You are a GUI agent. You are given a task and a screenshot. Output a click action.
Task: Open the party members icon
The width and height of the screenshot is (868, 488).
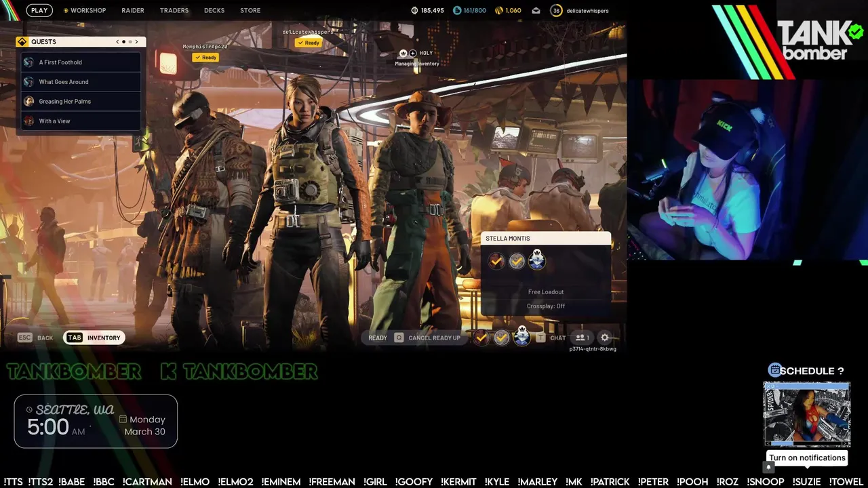pos(582,338)
